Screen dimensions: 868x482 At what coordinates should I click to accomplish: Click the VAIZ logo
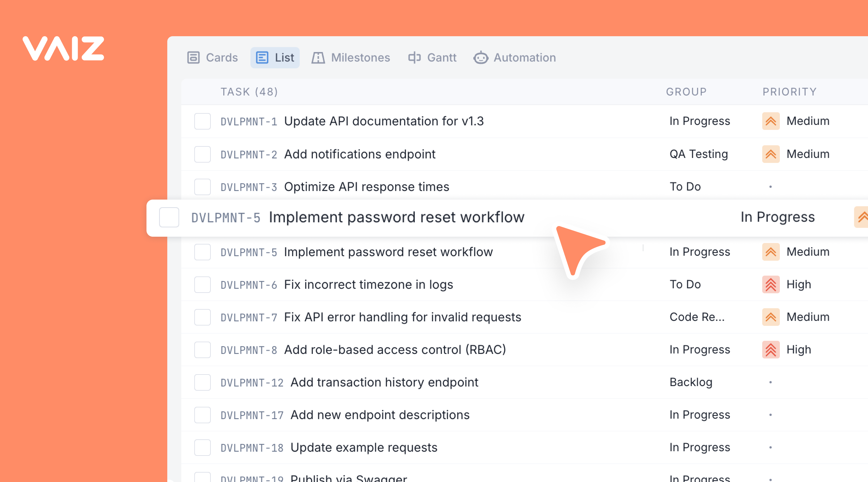(x=63, y=49)
